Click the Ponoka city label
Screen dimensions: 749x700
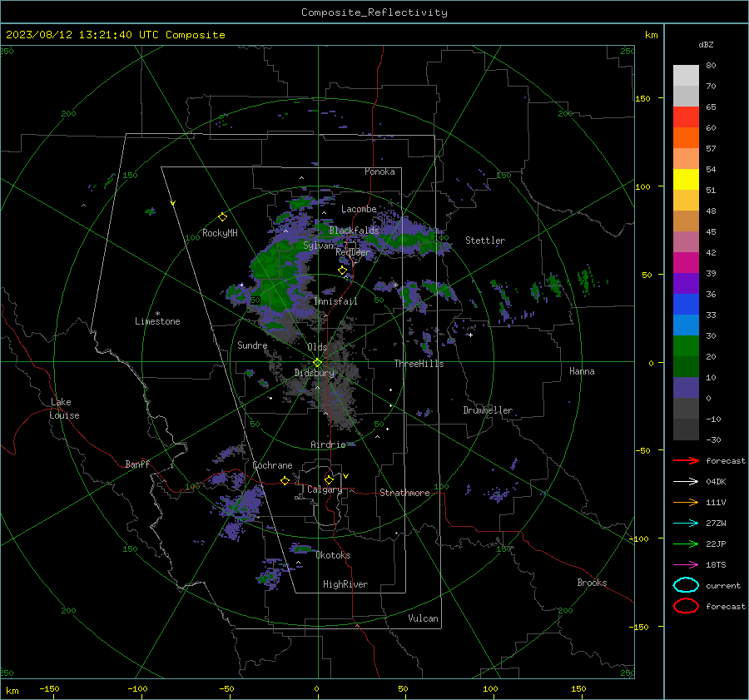pos(379,171)
